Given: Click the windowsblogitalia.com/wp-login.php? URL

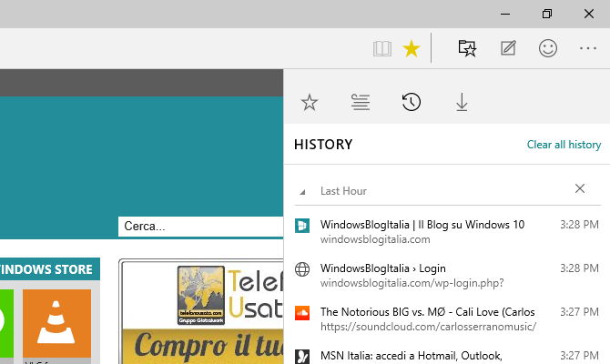Looking at the screenshot, I should (412, 283).
